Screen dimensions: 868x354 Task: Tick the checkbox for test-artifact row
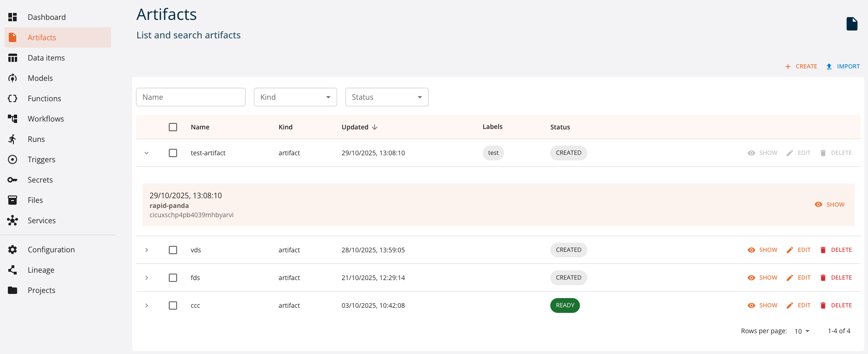click(x=173, y=153)
